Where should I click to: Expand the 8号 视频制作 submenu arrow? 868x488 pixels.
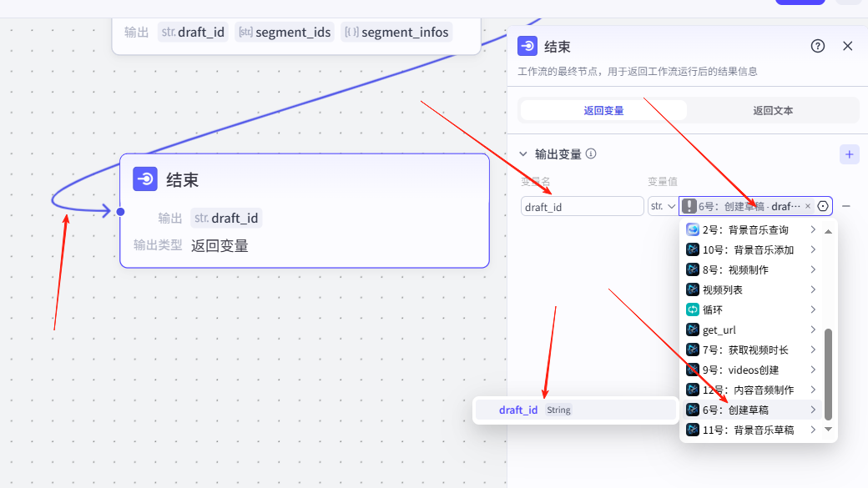point(813,269)
